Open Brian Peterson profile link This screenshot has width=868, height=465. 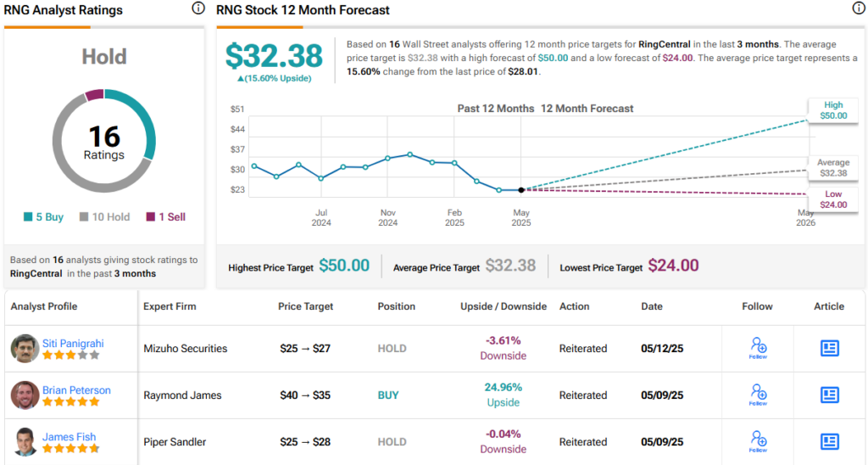(x=76, y=389)
